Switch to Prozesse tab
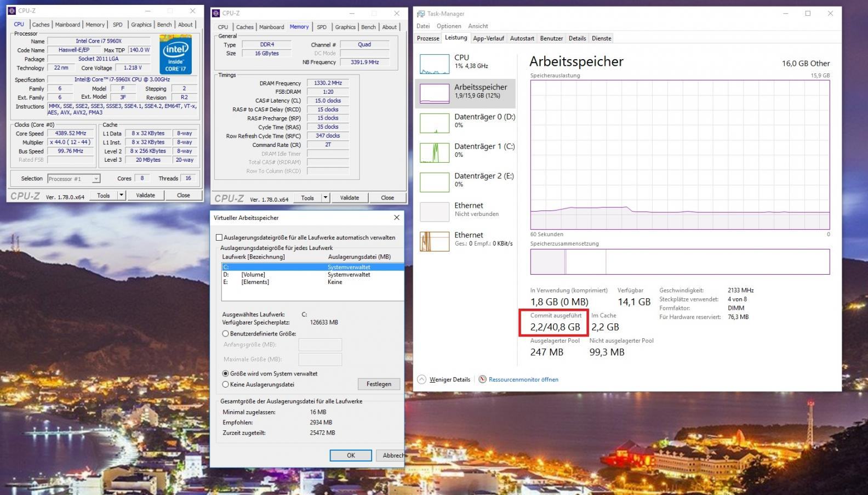868x495 pixels. coord(428,38)
